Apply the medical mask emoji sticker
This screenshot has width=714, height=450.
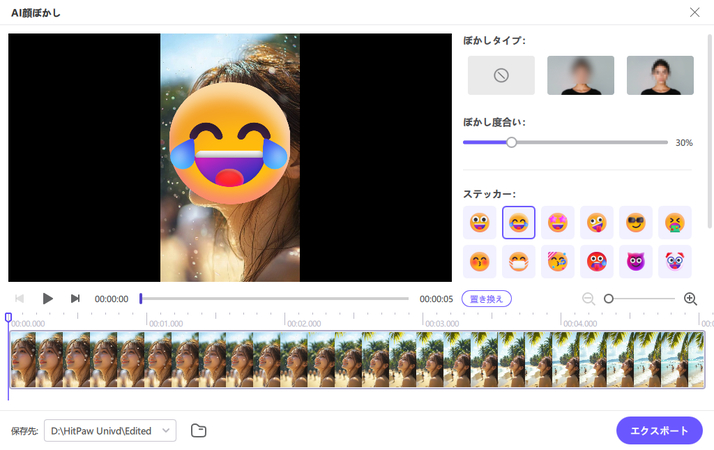[519, 261]
